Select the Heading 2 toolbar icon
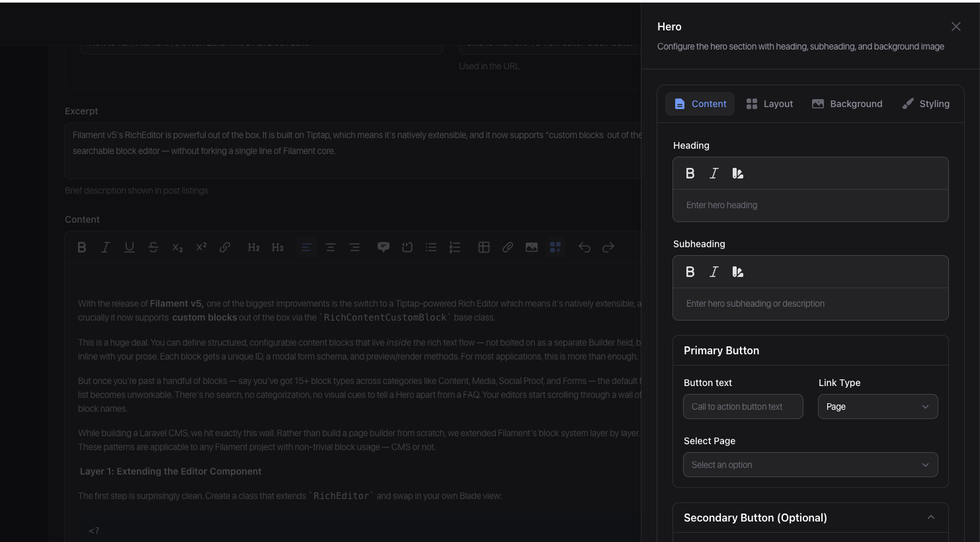Viewport: 980px width, 542px height. [x=253, y=247]
